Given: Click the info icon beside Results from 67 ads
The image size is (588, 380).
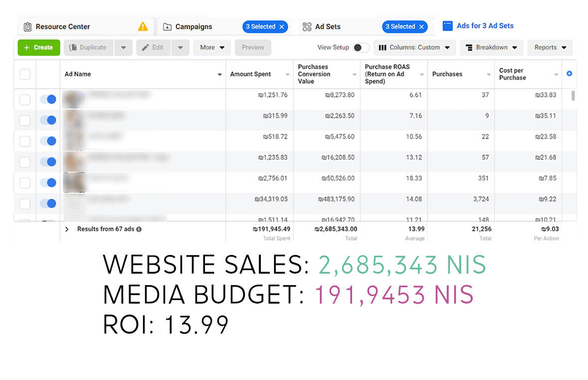Looking at the screenshot, I should 139,229.
